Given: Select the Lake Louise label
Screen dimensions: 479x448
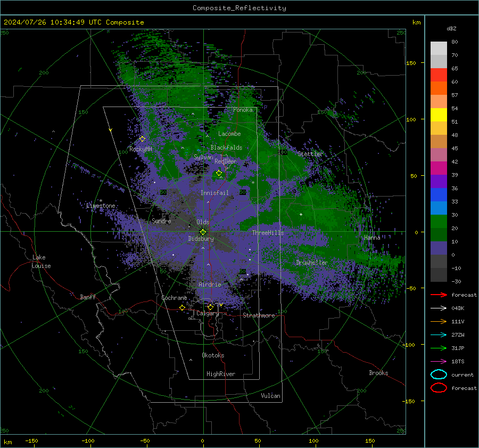Looking at the screenshot, I should (42, 262).
